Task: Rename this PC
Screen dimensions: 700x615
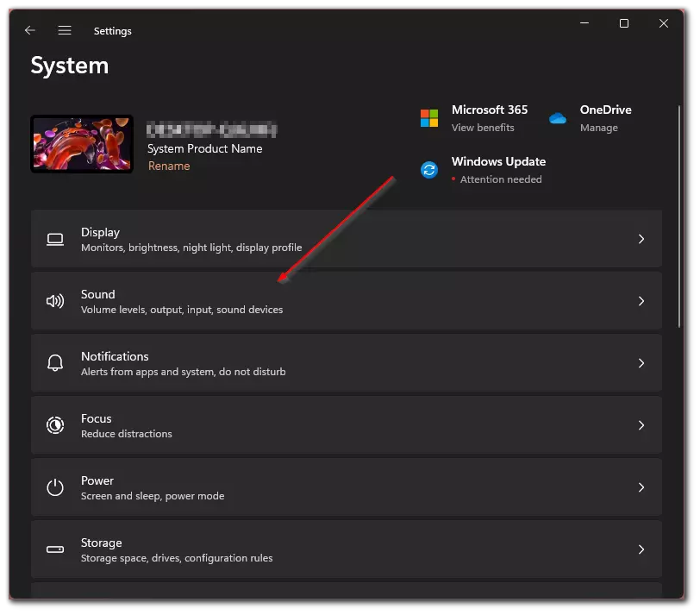Action: click(169, 166)
